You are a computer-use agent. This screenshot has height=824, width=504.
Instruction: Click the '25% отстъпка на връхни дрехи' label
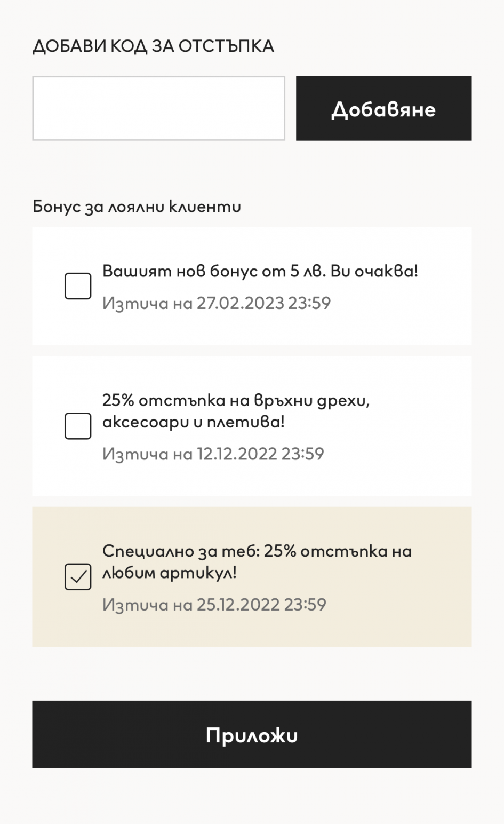(236, 400)
